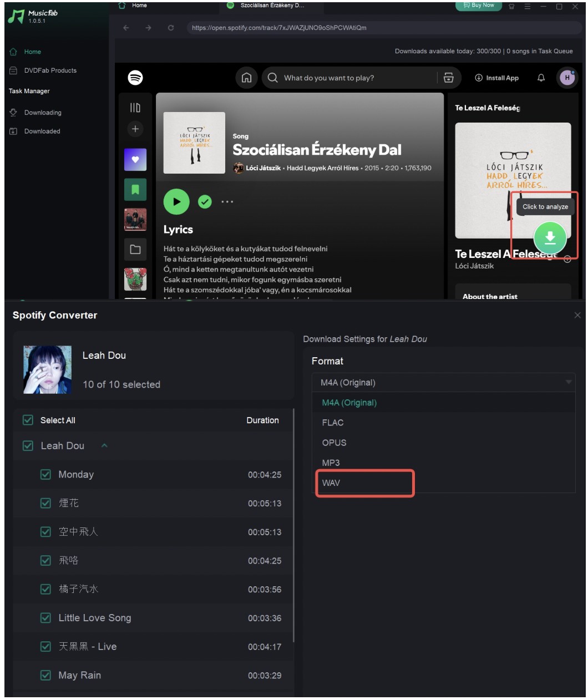Click the '10 of 10 selected' text

121,384
